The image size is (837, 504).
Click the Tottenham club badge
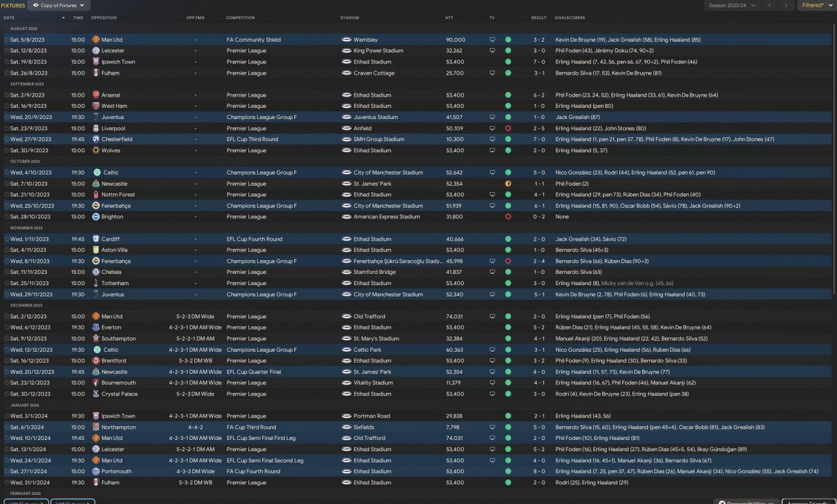click(95, 284)
